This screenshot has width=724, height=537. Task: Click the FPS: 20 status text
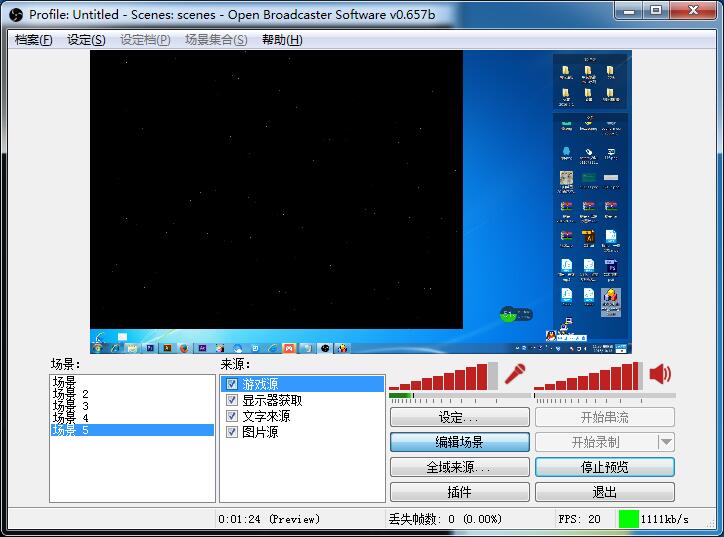click(x=579, y=519)
